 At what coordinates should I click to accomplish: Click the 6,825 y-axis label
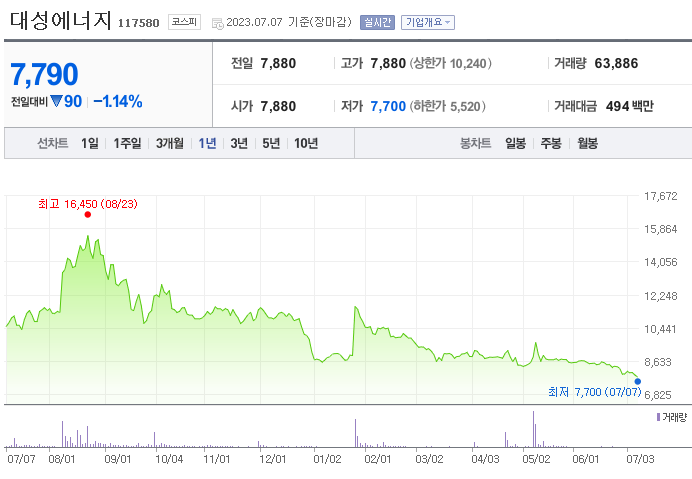click(x=658, y=395)
